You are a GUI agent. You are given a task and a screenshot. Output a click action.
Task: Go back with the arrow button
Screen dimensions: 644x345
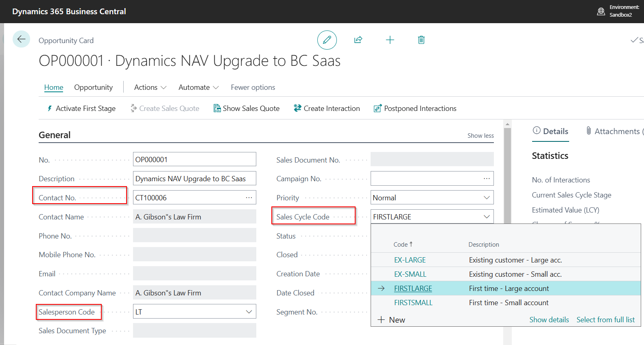[x=21, y=39]
